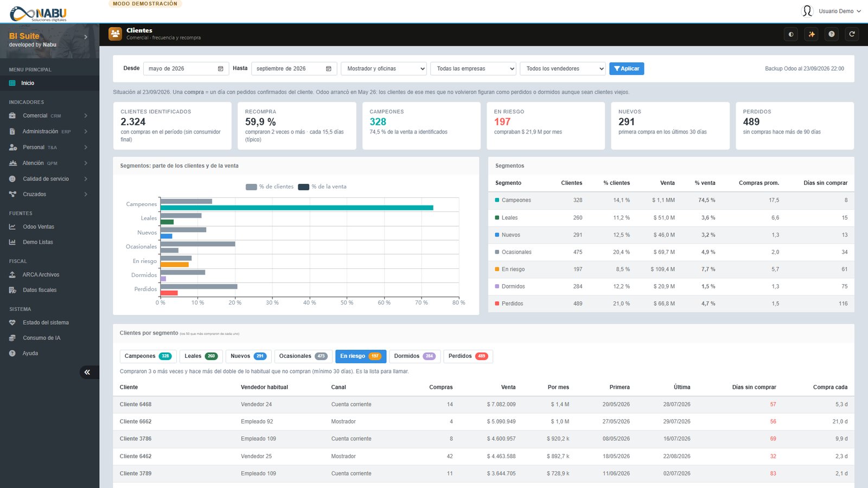Click the teal Campeones '% de la venta' bar
This screenshot has height=488, width=868.
[297, 208]
